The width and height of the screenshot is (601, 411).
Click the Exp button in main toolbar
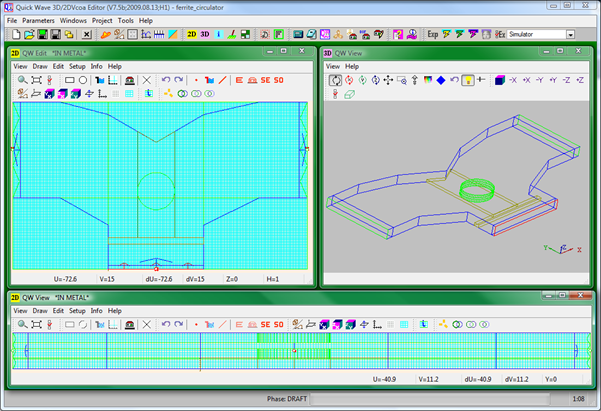coord(432,34)
